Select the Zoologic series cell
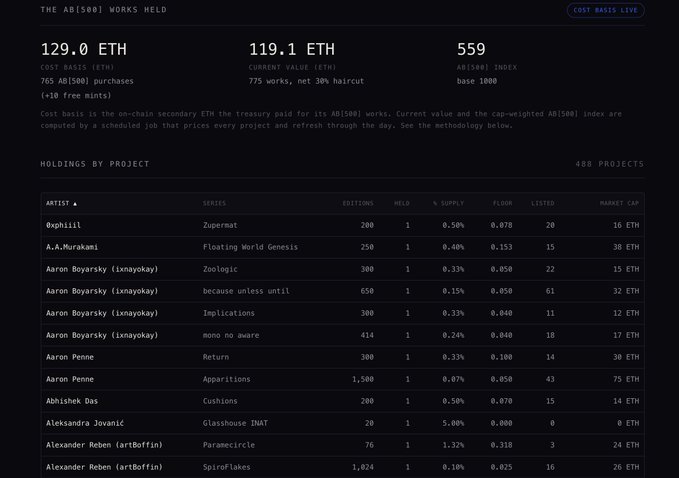Image resolution: width=679 pixels, height=478 pixels. [x=220, y=269]
